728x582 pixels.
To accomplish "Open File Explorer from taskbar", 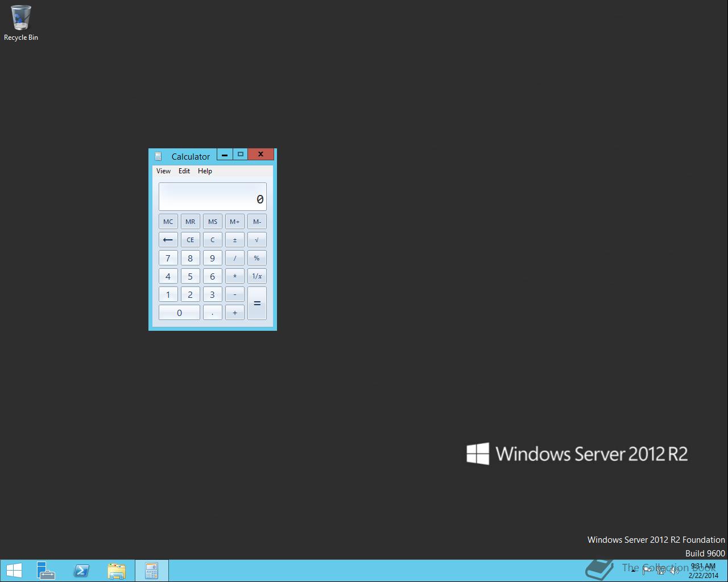I will click(x=117, y=571).
